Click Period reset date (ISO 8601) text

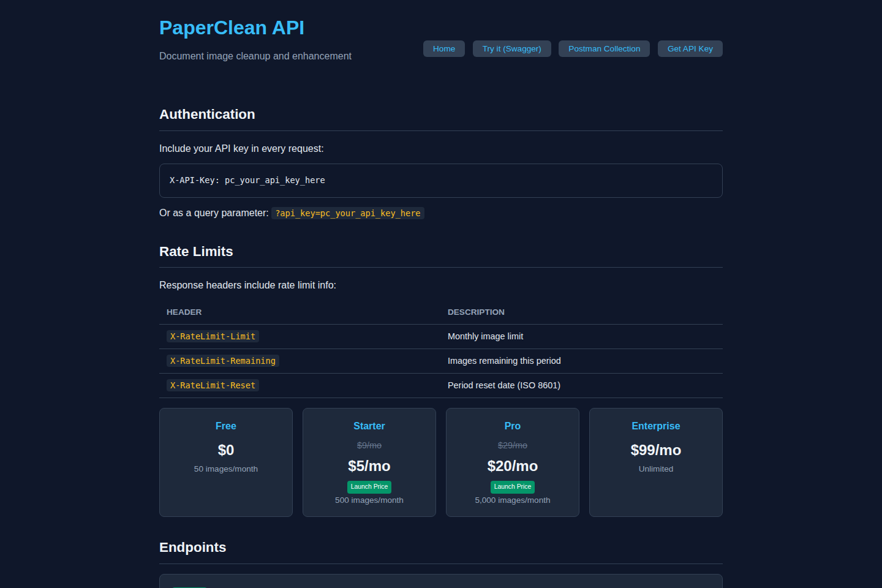pos(504,385)
